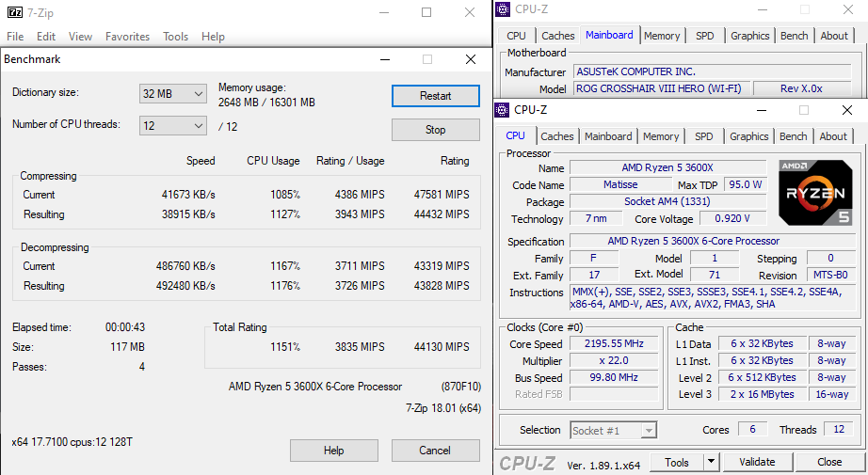The image size is (868, 475).
Task: Open the Favorites menu in 7-Zip
Action: [127, 37]
